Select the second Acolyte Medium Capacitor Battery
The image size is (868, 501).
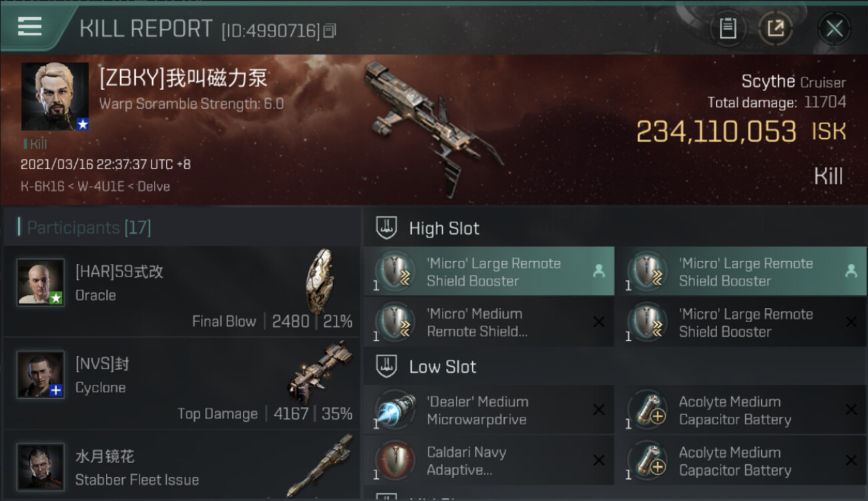tap(741, 460)
